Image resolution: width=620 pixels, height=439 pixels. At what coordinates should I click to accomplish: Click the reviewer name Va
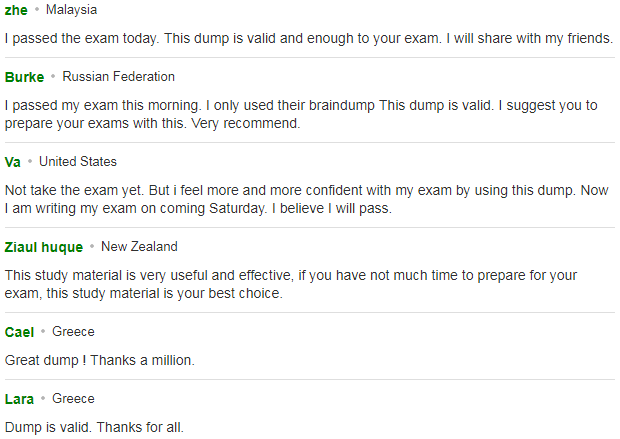coord(13,162)
